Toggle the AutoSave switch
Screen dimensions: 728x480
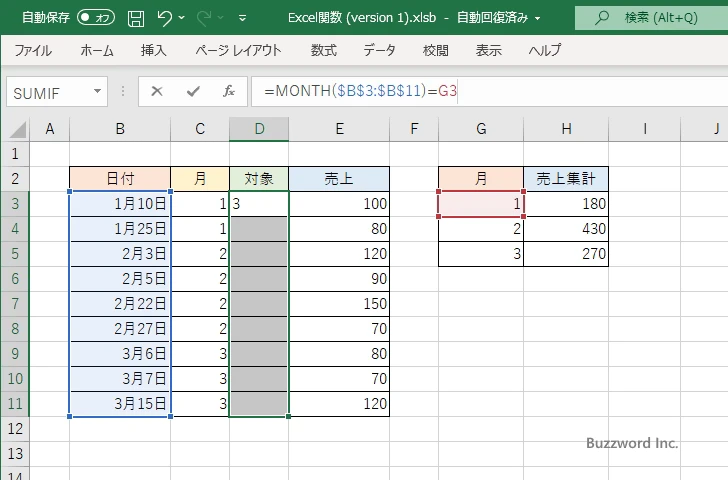(x=96, y=17)
